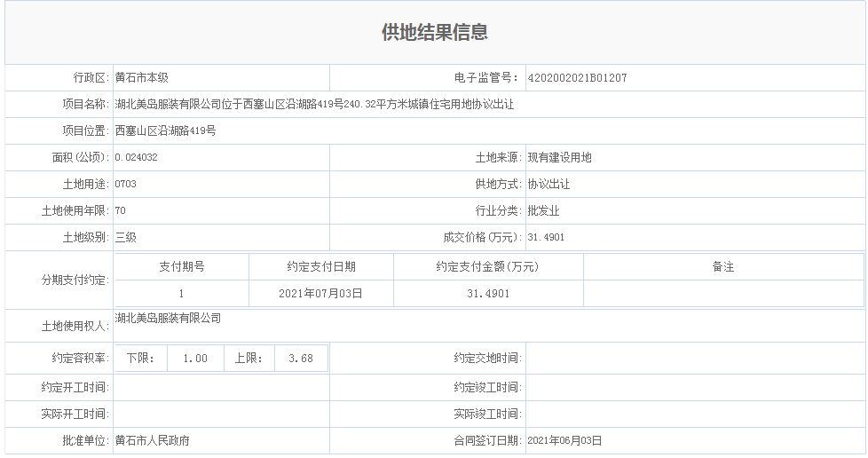Select the transaction price 31.4901 in 成交价格 row
868x458 pixels.
546,238
